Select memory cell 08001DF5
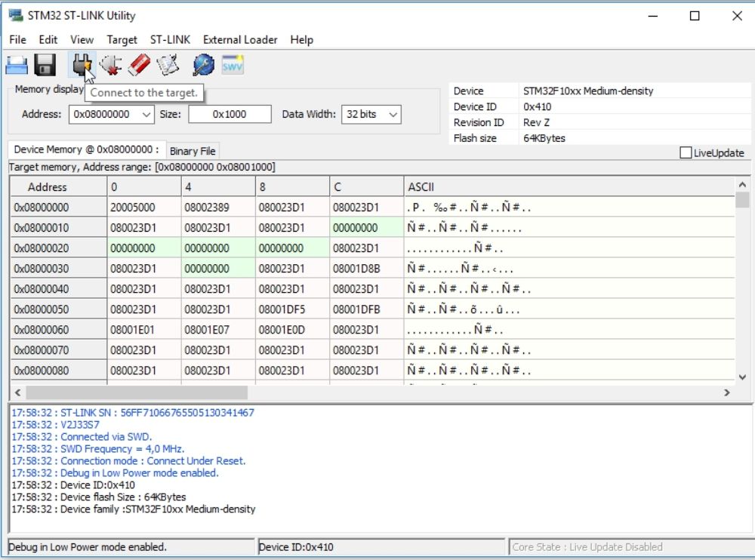This screenshot has height=560, width=755. 292,309
